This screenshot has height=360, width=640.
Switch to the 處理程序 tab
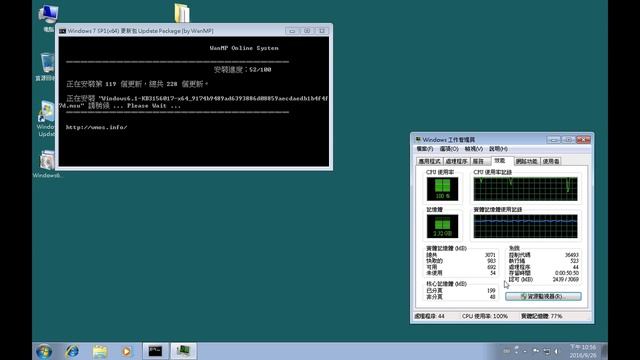[x=456, y=162]
